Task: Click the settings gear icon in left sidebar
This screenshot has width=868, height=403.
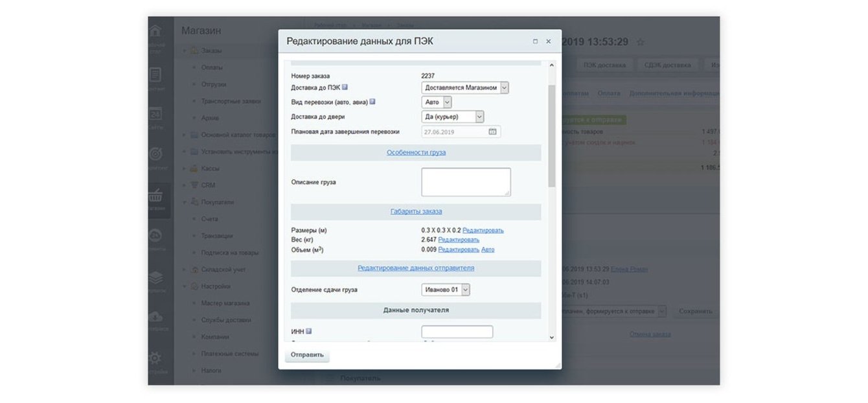Action: 155,358
